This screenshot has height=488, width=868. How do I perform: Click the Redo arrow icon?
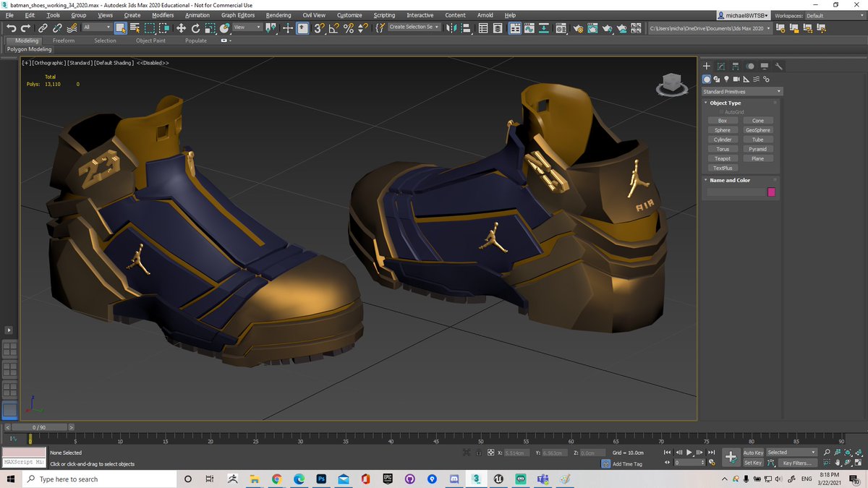tap(25, 27)
